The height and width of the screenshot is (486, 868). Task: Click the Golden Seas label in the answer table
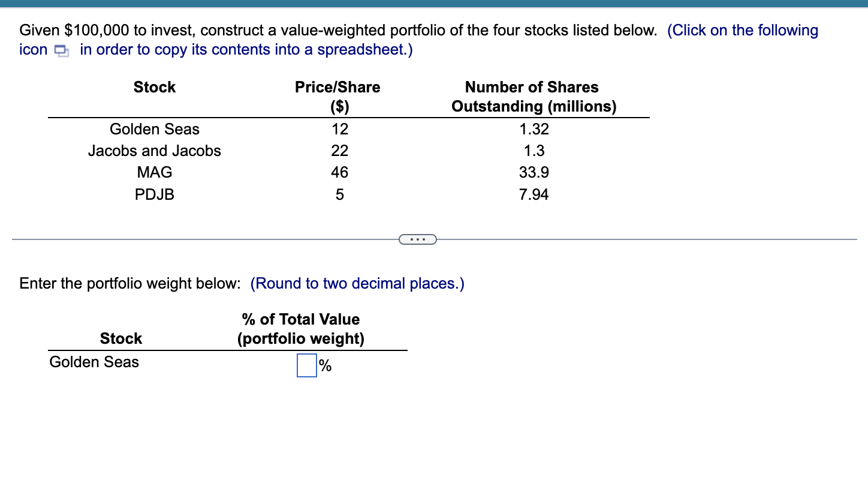pyautogui.click(x=94, y=362)
